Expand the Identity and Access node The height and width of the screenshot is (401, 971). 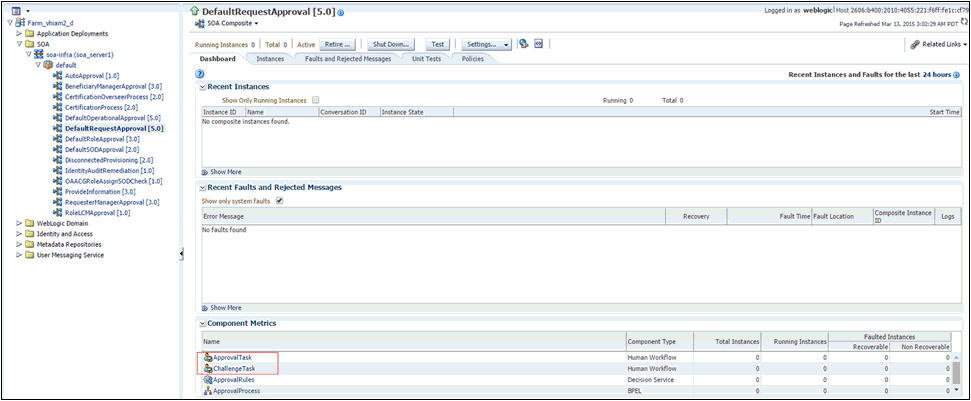click(x=19, y=234)
